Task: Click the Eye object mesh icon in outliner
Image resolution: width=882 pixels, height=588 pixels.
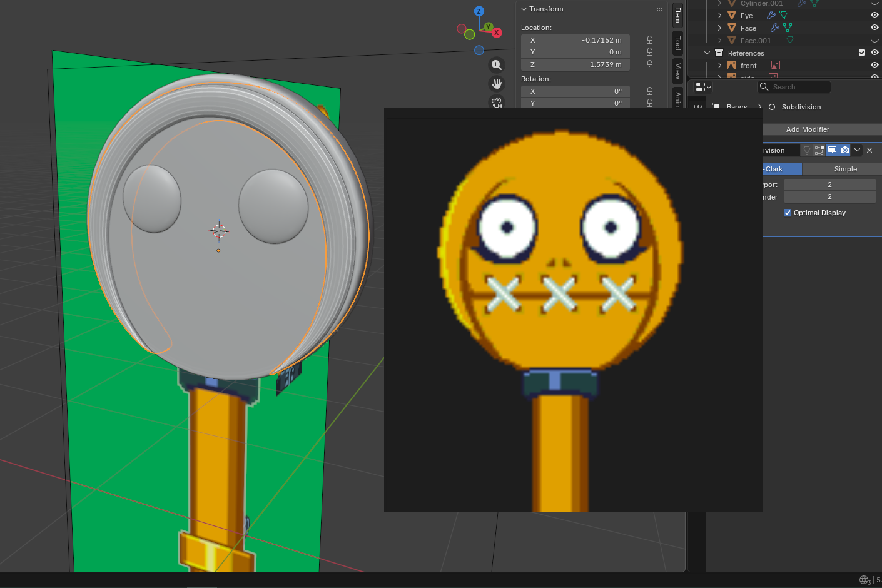Action: [732, 15]
